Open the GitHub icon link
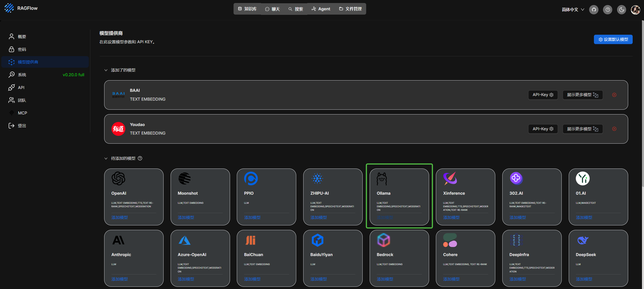Image resolution: width=644 pixels, height=289 pixels. [x=594, y=10]
